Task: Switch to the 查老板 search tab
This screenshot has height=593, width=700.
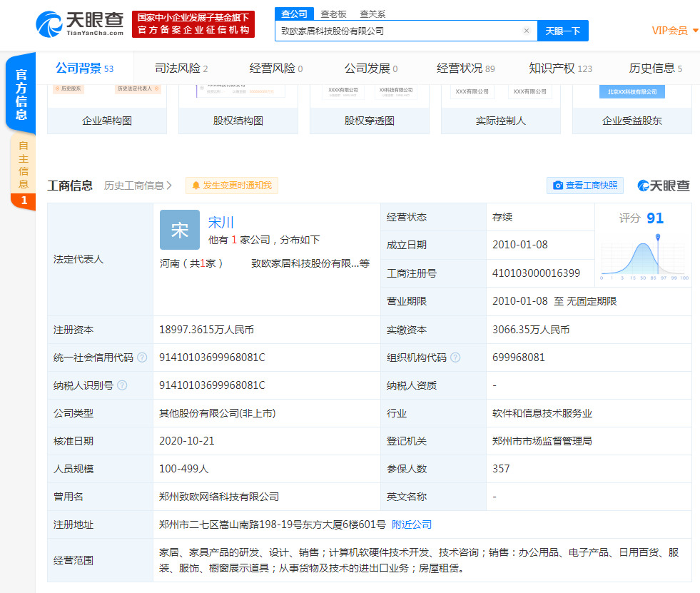Action: [333, 14]
